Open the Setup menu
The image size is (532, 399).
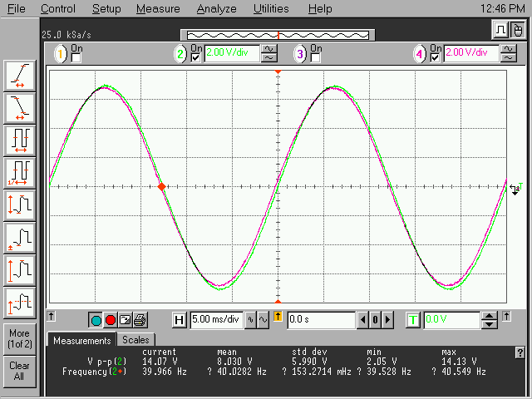(106, 8)
